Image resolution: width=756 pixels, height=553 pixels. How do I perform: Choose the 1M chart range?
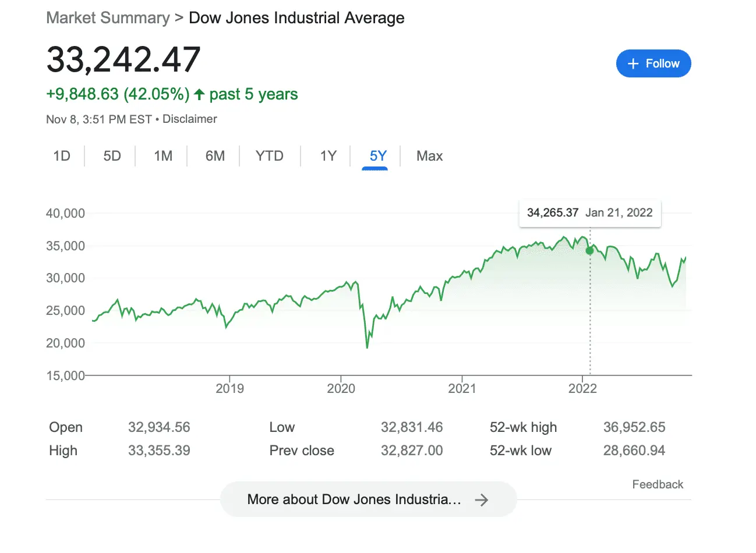tap(163, 156)
